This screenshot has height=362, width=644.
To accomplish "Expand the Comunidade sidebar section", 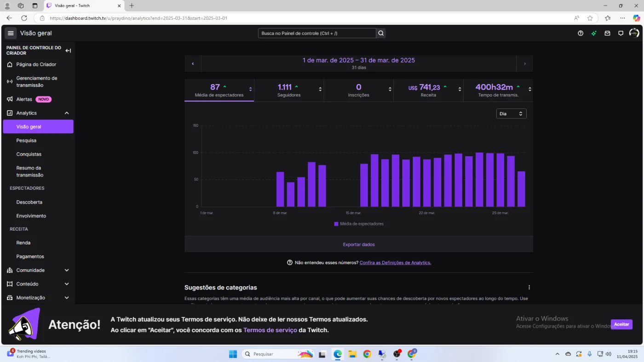I will [x=67, y=270].
